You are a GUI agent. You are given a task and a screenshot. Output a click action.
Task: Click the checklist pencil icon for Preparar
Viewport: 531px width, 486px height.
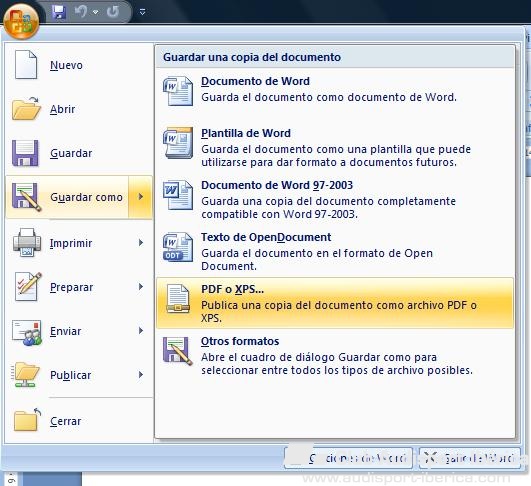point(28,287)
